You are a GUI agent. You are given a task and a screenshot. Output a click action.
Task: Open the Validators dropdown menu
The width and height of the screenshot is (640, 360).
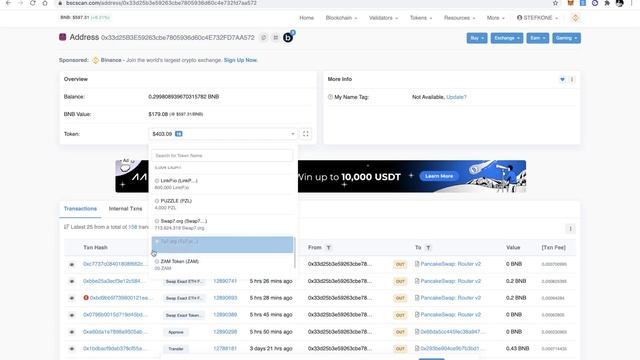click(x=383, y=18)
